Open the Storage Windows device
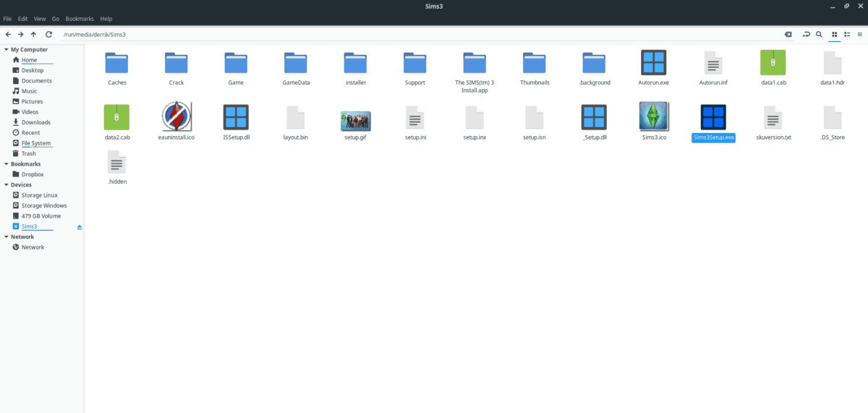The height and width of the screenshot is (413, 868). pos(43,205)
